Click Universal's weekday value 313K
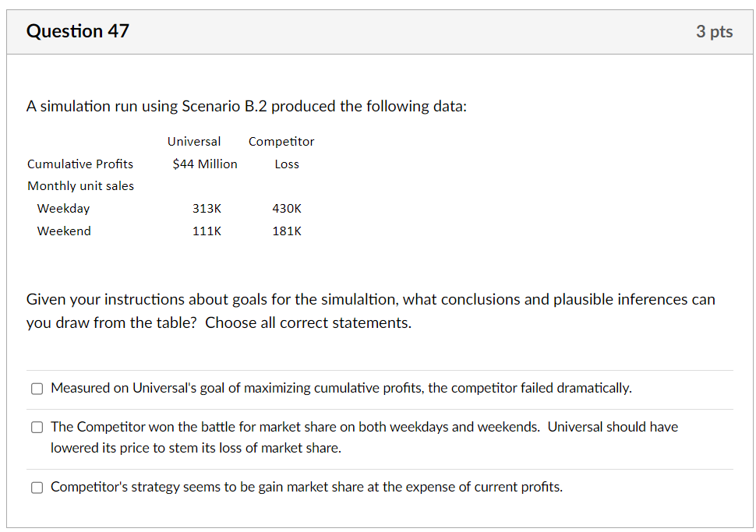756x532 pixels. (207, 209)
